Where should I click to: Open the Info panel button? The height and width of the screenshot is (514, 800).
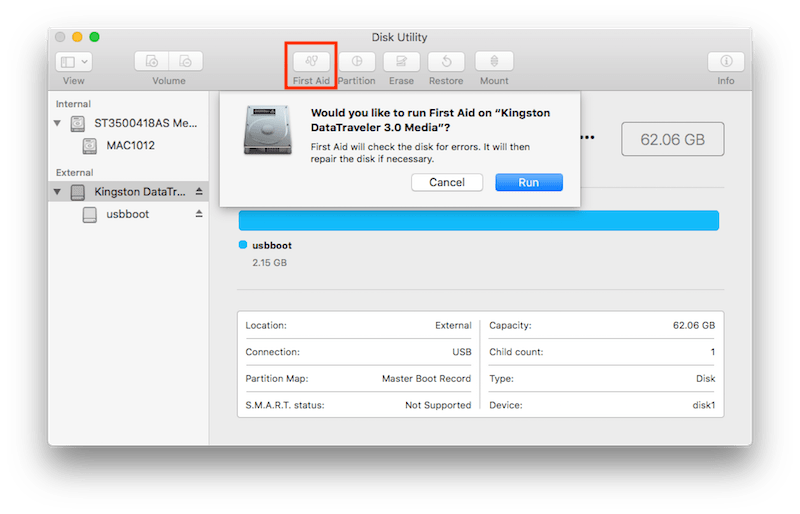coord(726,61)
